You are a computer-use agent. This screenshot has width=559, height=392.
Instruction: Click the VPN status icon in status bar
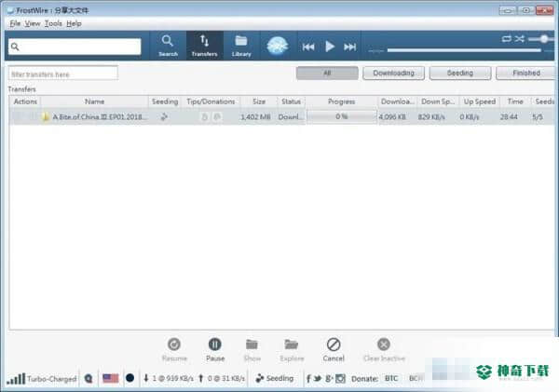89,378
